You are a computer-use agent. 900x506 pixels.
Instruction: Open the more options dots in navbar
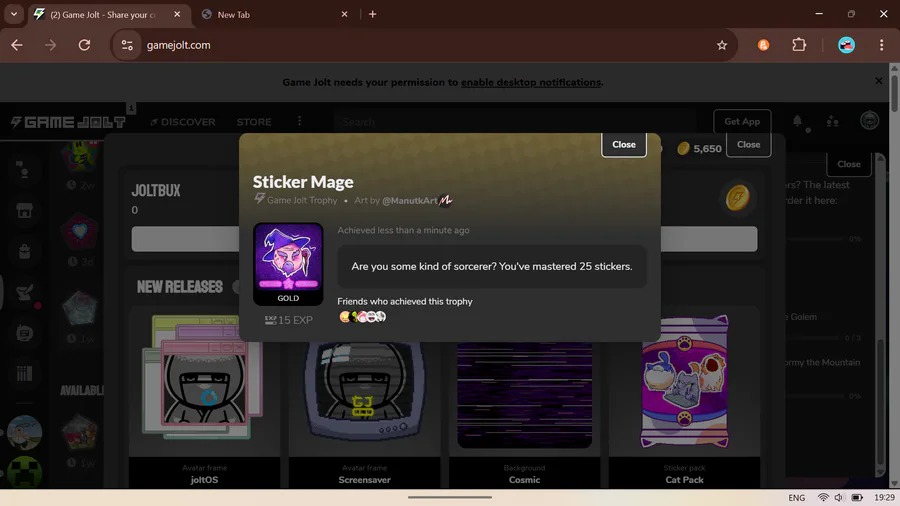(x=299, y=121)
